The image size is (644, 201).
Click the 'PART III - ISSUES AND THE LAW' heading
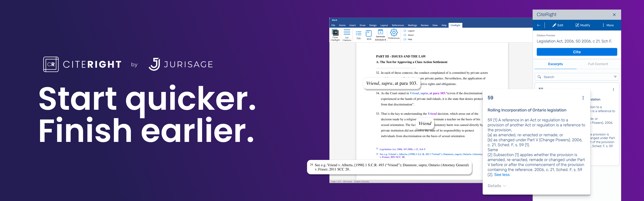pyautogui.click(x=401, y=56)
